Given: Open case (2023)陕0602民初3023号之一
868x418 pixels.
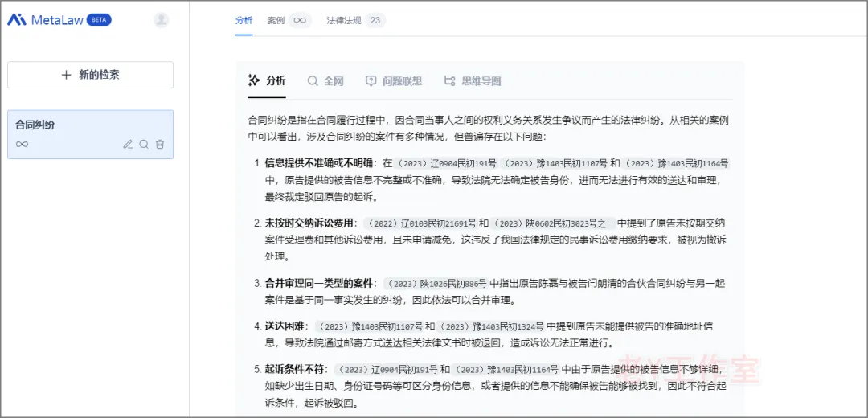Looking at the screenshot, I should coord(554,224).
